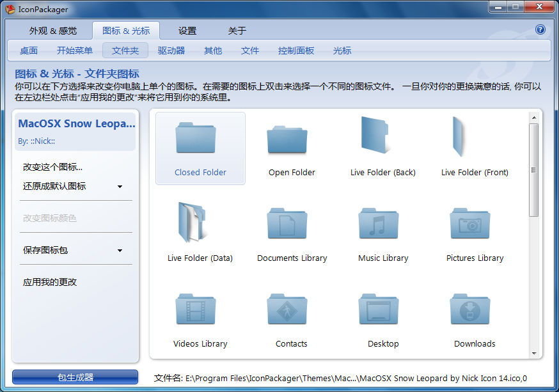
Task: Click the icon list scrollbar thumb
Action: 533,170
